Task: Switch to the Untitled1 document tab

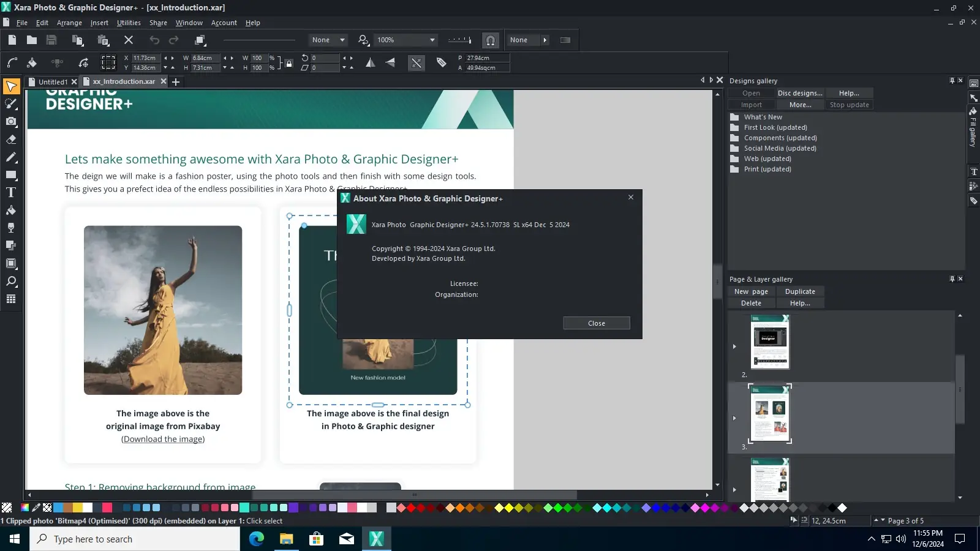Action: click(x=53, y=81)
